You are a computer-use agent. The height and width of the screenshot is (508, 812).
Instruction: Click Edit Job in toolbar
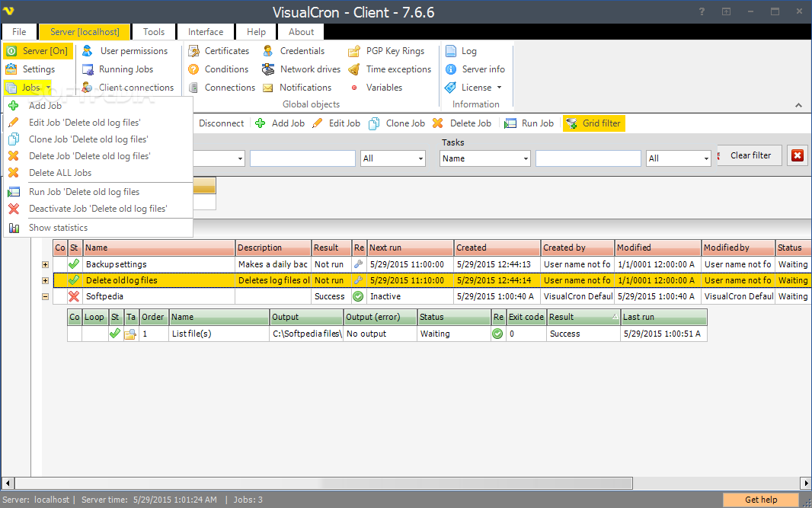(337, 123)
